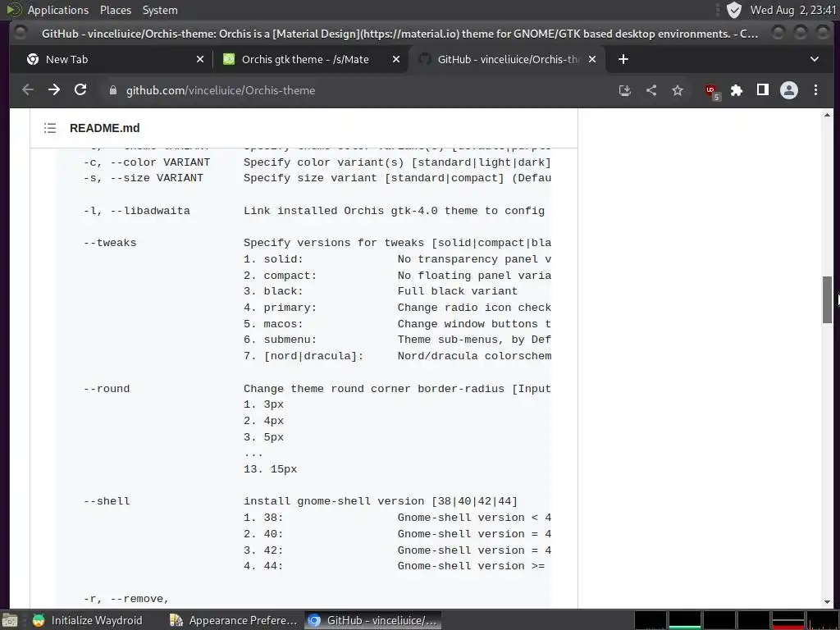Switch to the New Tab tab
840x630 pixels.
115,59
